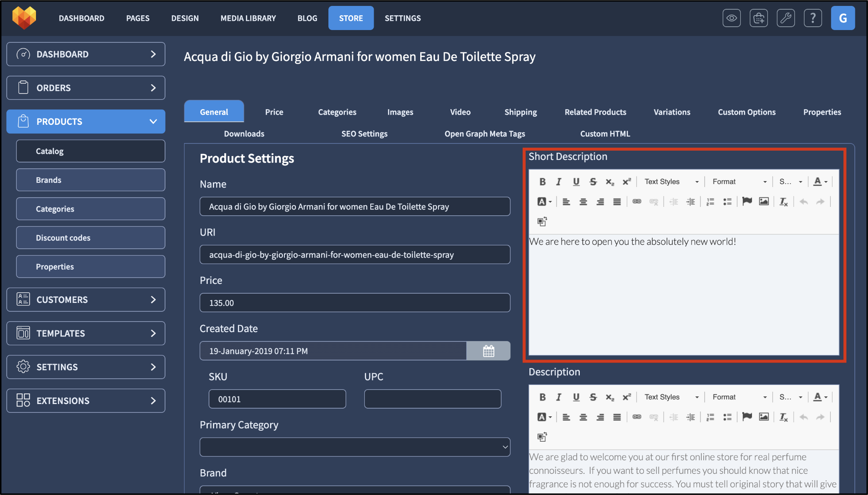This screenshot has width=868, height=495.
Task: Click the orange logo in the top-left corner
Action: [24, 18]
